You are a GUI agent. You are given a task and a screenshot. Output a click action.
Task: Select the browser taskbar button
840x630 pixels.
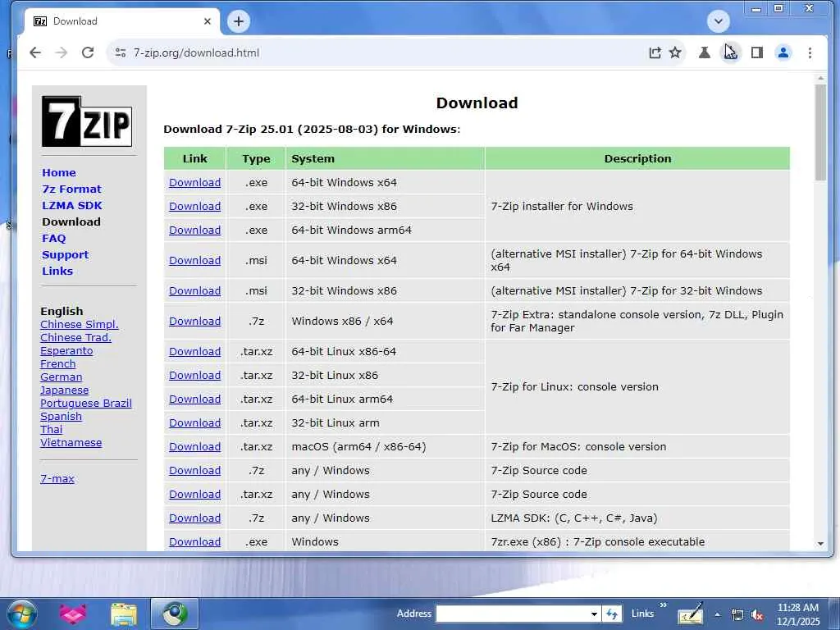pyautogui.click(x=175, y=614)
